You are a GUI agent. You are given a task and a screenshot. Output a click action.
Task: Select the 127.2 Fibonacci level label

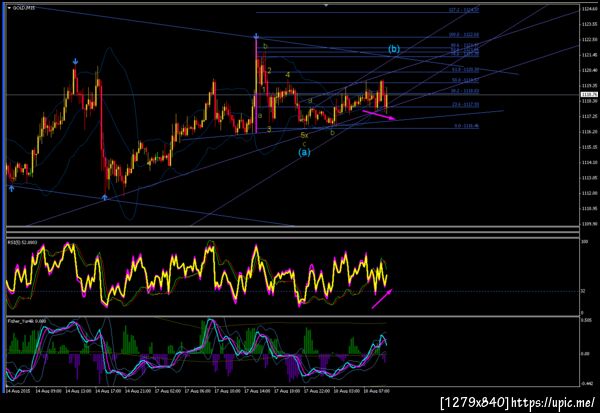point(463,10)
